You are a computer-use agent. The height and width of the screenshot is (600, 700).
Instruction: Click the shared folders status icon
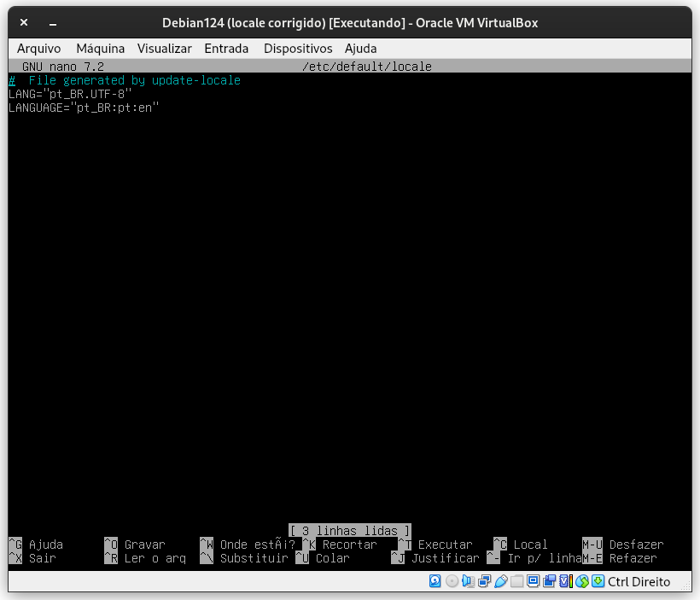pyautogui.click(x=517, y=581)
